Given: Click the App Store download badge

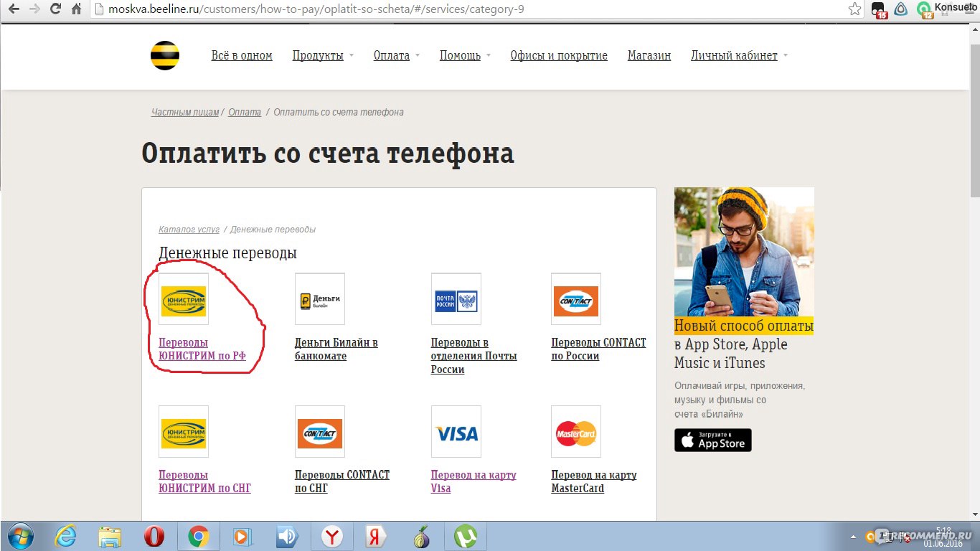Looking at the screenshot, I should coord(713,440).
